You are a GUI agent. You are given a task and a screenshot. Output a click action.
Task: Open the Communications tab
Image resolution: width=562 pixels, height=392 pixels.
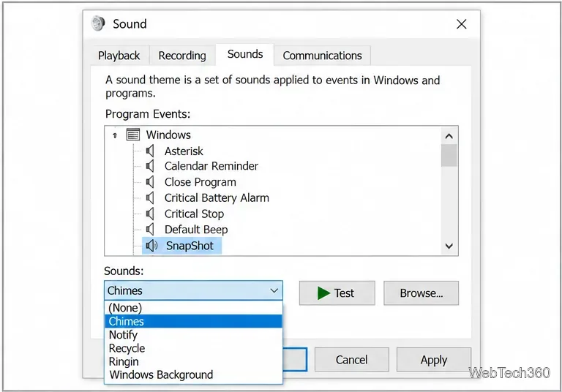[x=322, y=56]
